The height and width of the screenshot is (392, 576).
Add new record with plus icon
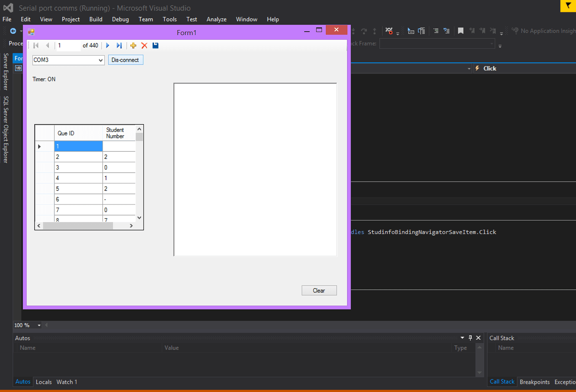(x=133, y=45)
